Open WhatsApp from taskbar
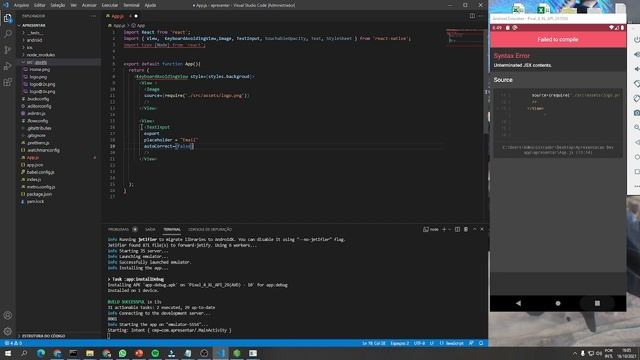Viewport: 640px width, 360px height. pyautogui.click(x=122, y=353)
